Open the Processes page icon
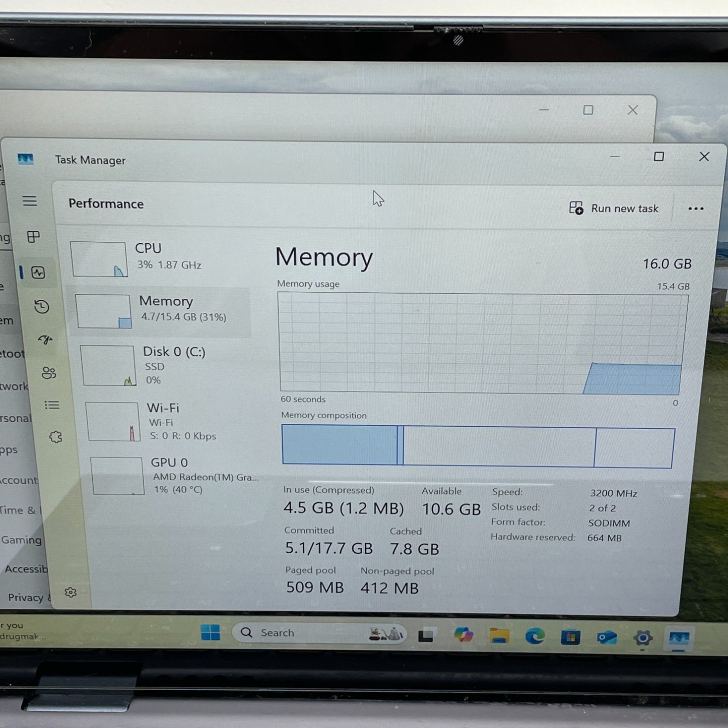 33,237
